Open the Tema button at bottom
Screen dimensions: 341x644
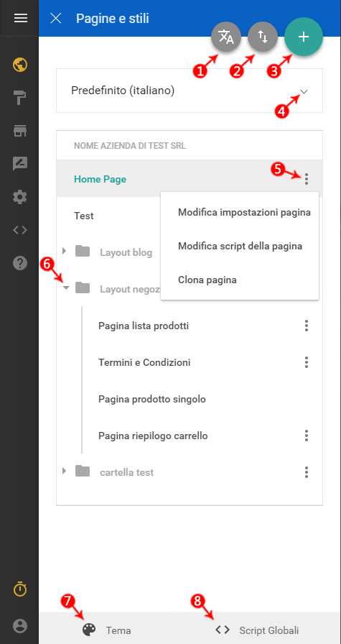click(x=107, y=630)
